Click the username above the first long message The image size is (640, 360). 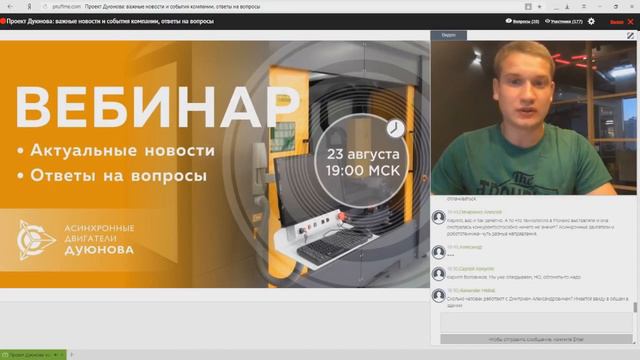click(480, 212)
